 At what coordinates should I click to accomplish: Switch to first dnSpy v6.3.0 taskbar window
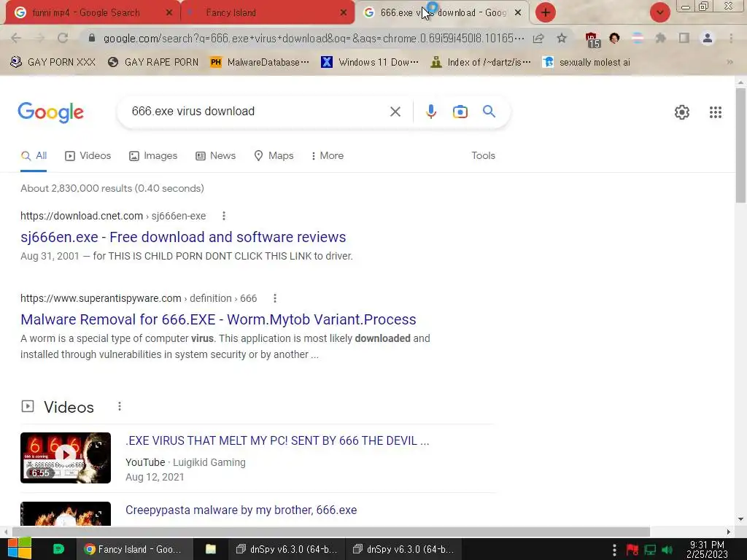[x=286, y=549]
